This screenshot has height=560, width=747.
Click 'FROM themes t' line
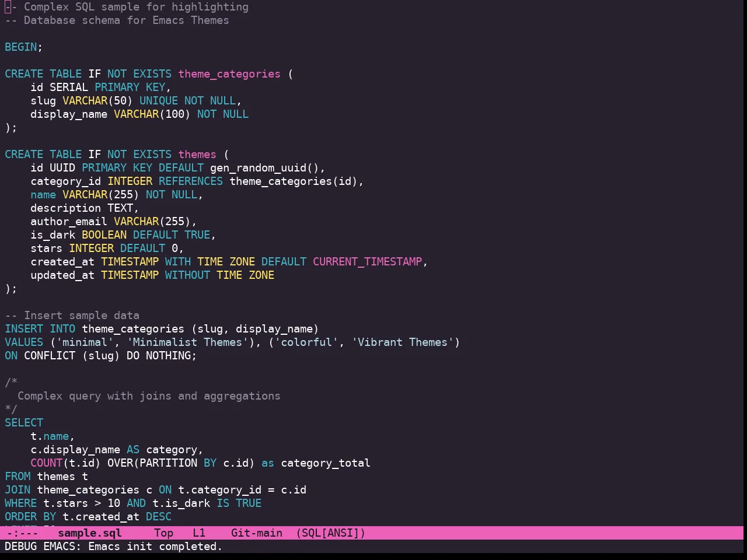click(x=46, y=477)
